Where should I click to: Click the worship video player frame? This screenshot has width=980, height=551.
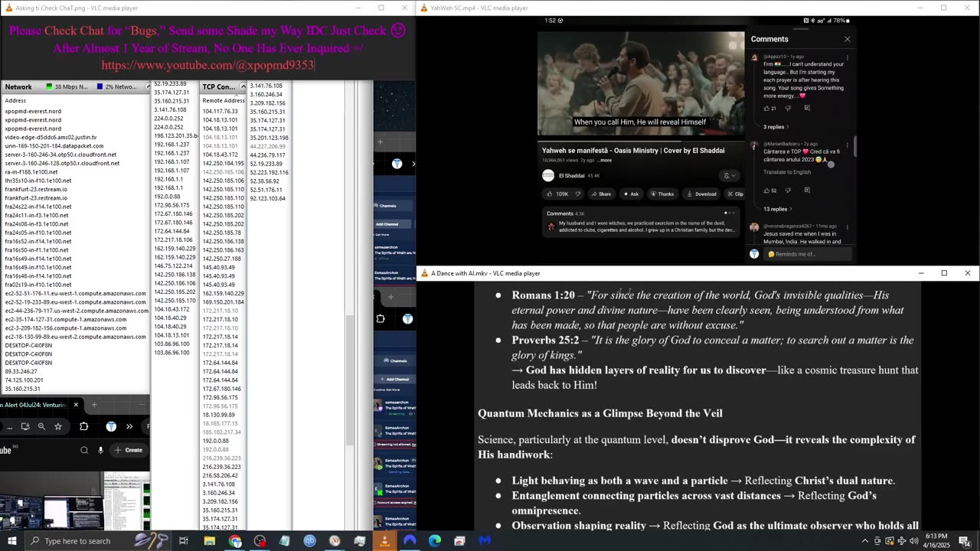point(641,83)
